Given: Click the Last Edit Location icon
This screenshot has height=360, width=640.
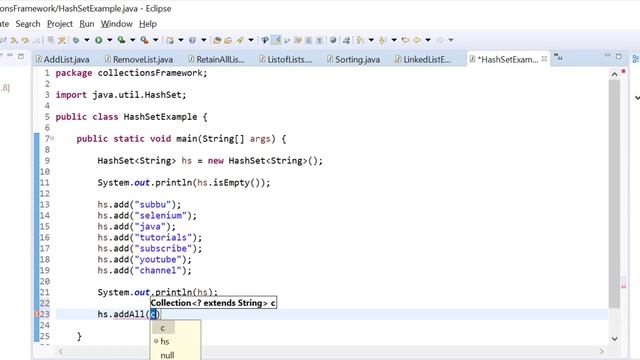Looking at the screenshot, I should click(405, 40).
